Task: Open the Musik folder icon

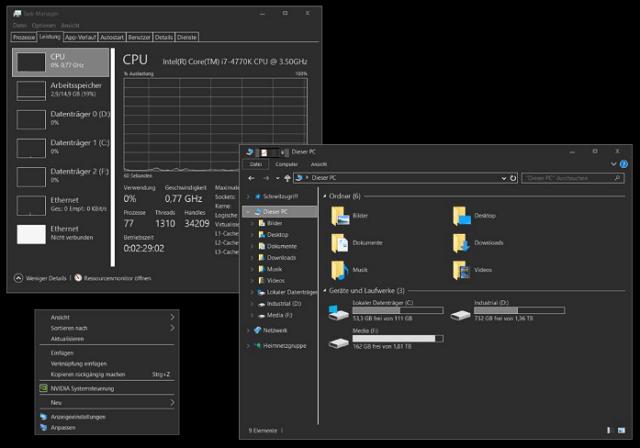Action: click(340, 270)
